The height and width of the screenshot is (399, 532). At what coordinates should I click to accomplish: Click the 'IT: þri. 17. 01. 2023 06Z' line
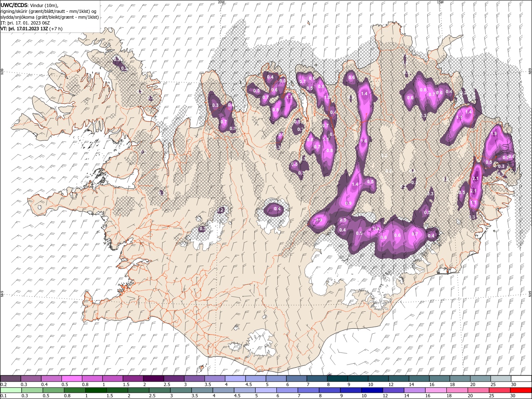(x=25, y=23)
